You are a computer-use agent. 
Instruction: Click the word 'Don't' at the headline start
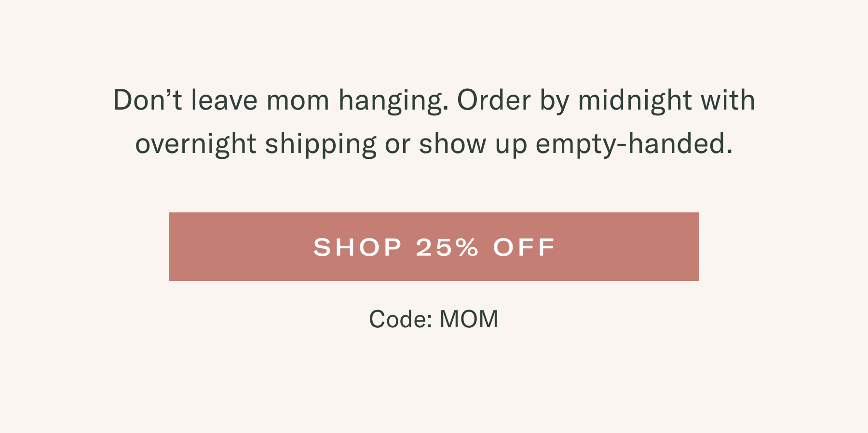148,100
